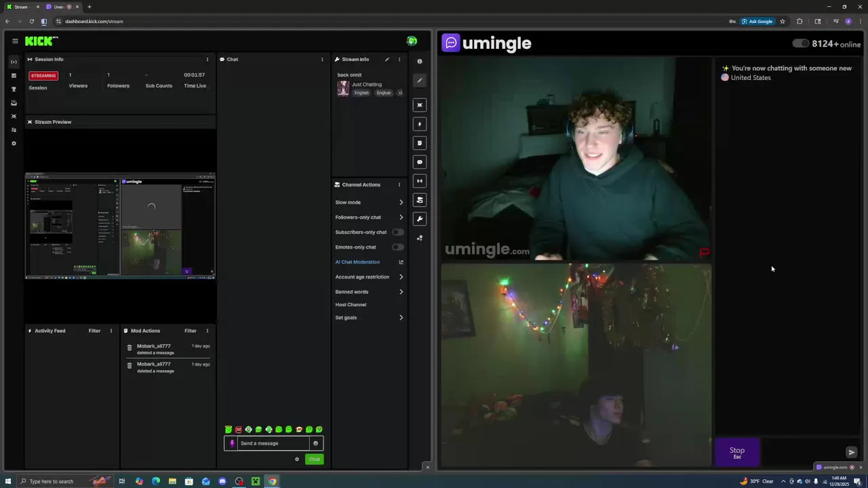The image size is (868, 488).
Task: Click the Umingle message input box
Action: [802, 452]
